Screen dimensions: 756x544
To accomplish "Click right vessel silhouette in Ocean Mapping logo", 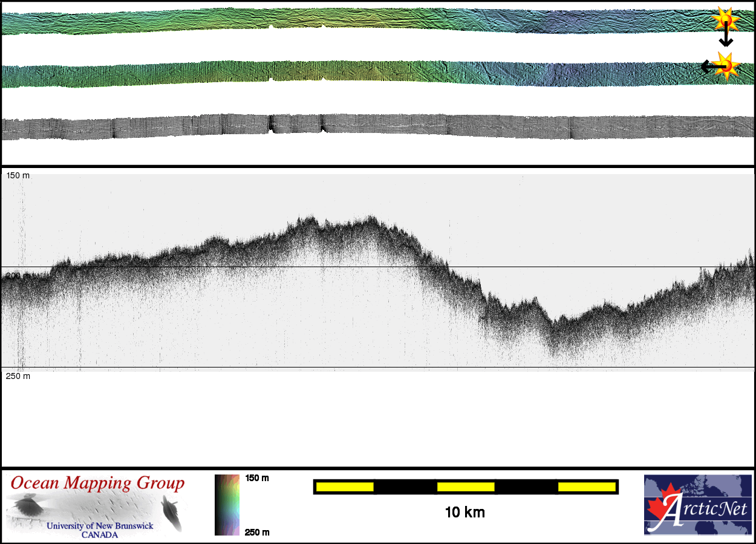I will tap(172, 513).
